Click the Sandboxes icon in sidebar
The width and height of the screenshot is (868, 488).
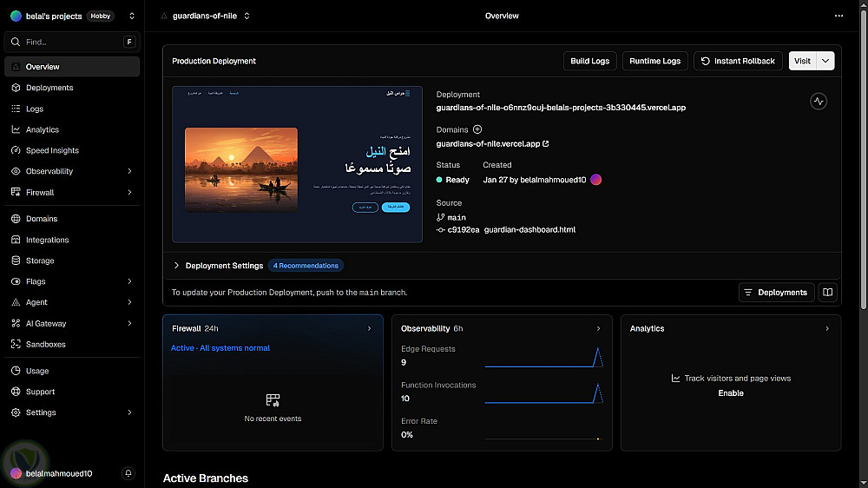pyautogui.click(x=16, y=344)
